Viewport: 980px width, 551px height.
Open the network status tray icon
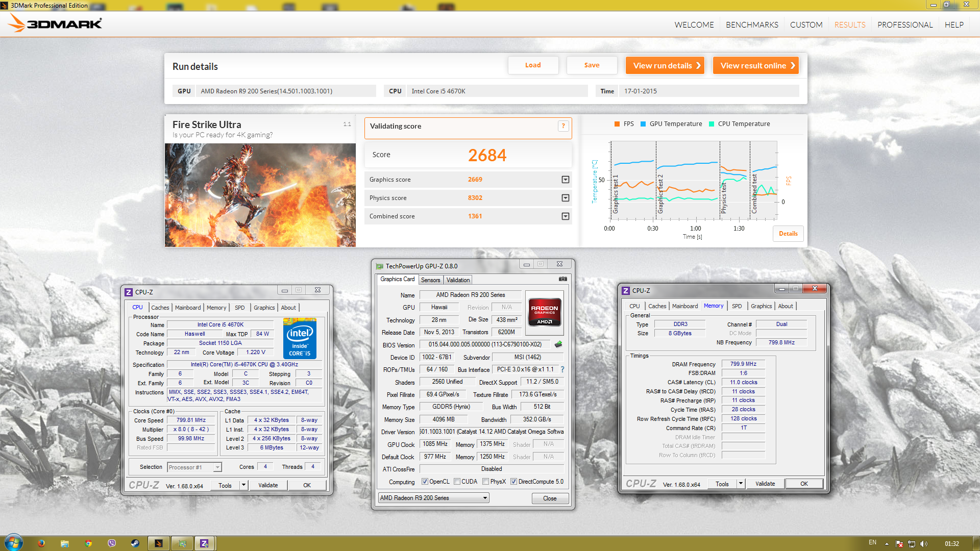pyautogui.click(x=912, y=544)
